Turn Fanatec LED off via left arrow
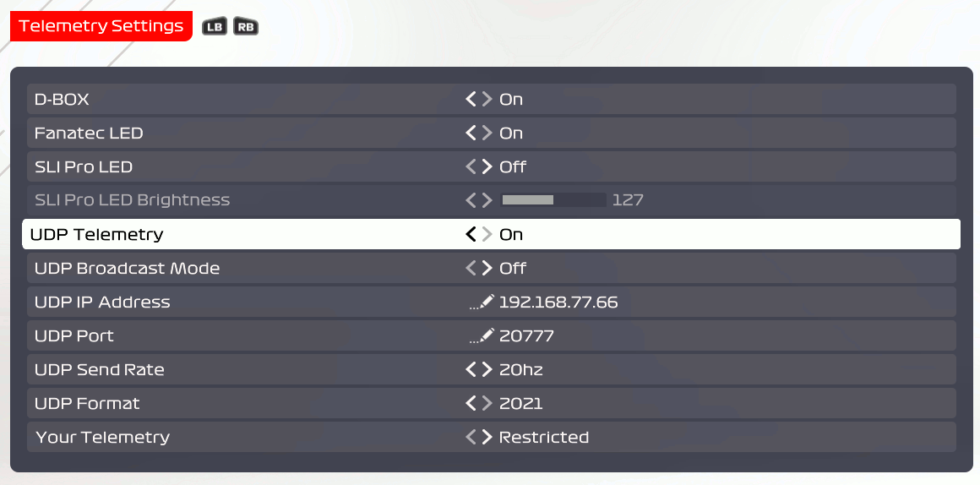 pyautogui.click(x=471, y=134)
